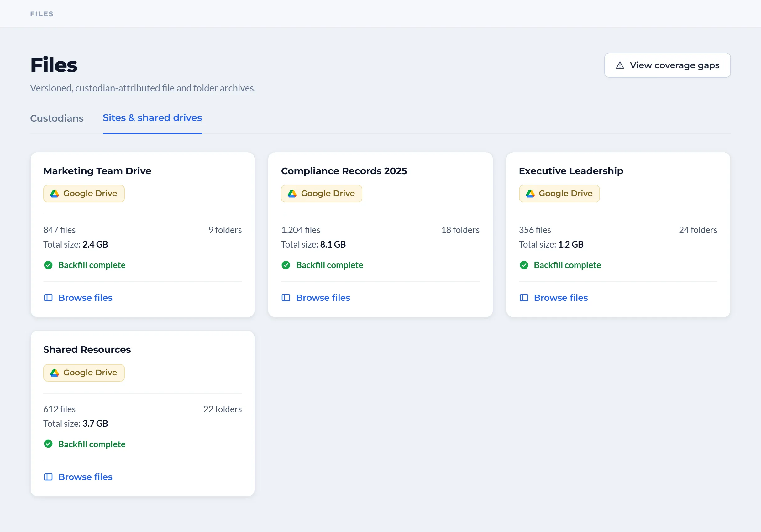The width and height of the screenshot is (761, 532).
Task: Click Backfill complete text on Marketing Team Drive
Action: pos(92,265)
